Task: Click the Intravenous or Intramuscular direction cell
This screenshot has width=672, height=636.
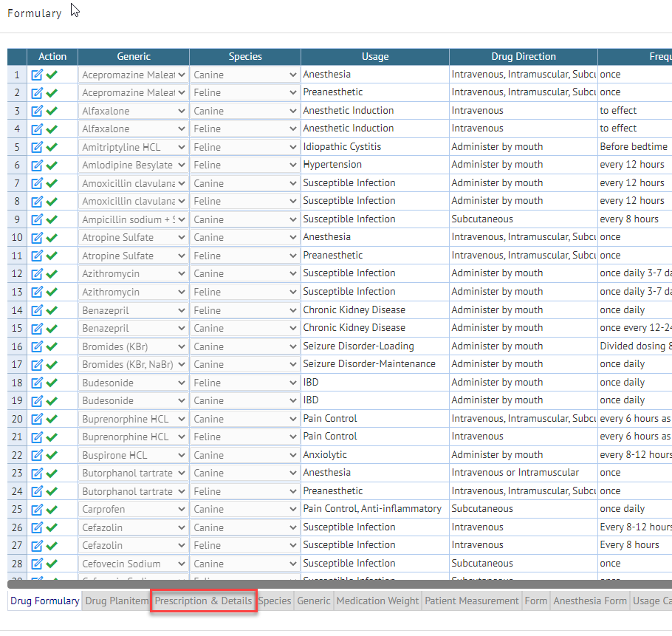Action: point(524,473)
